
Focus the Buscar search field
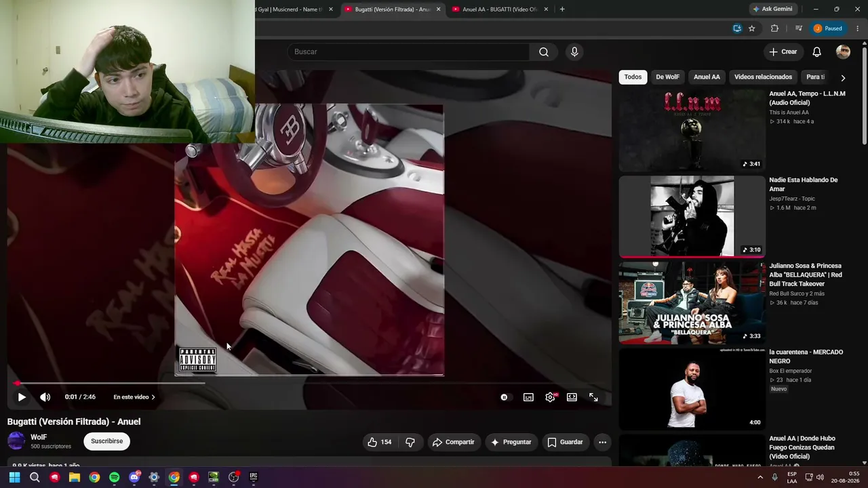(408, 52)
